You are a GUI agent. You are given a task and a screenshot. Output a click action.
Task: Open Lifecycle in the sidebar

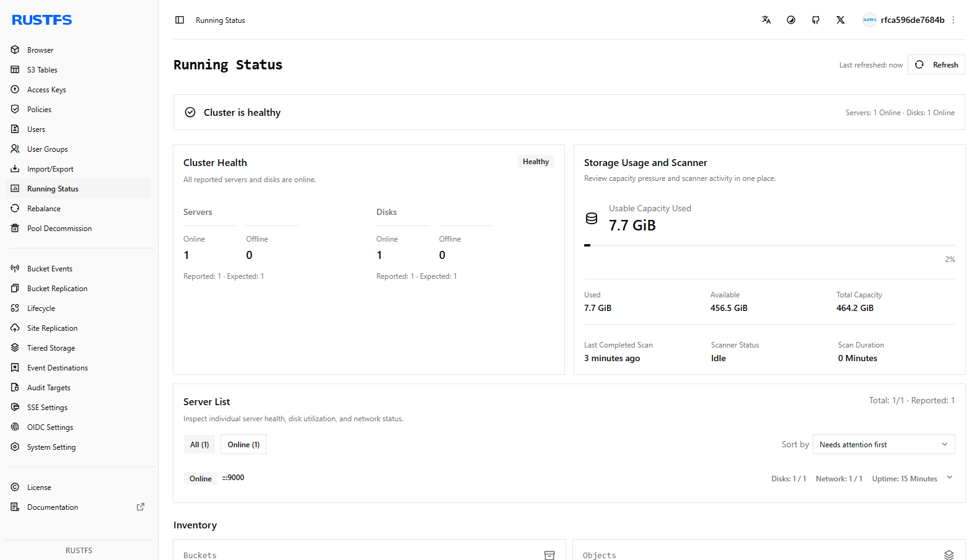pos(77,308)
